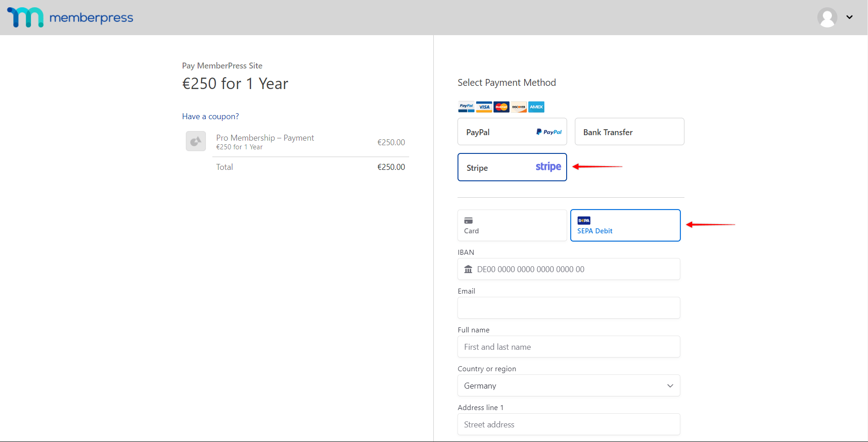This screenshot has width=868, height=442.
Task: Click the user avatar icon
Action: (x=827, y=17)
